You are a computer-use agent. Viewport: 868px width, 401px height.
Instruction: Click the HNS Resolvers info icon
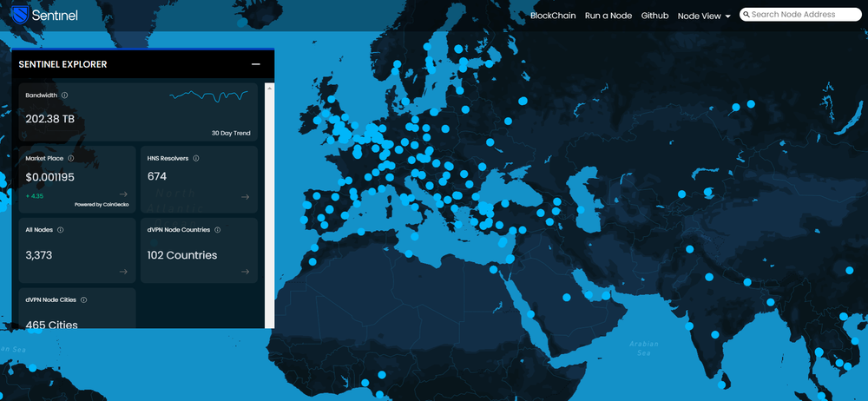(x=196, y=158)
